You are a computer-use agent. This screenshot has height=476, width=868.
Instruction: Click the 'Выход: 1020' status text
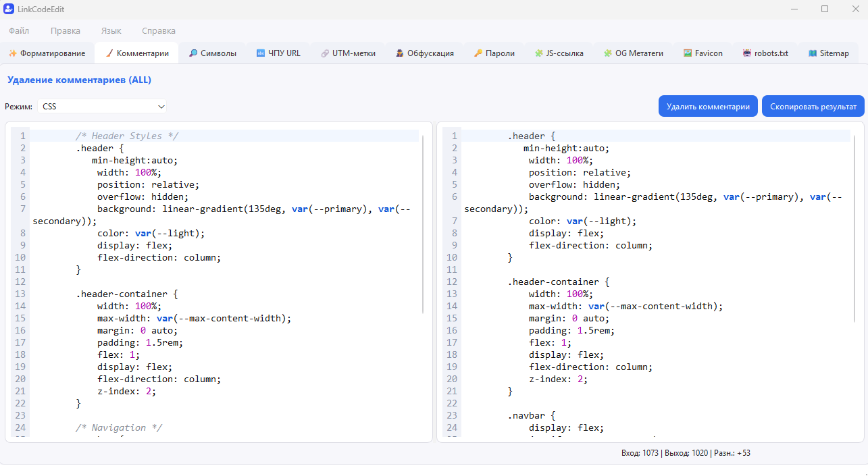[x=686, y=453]
